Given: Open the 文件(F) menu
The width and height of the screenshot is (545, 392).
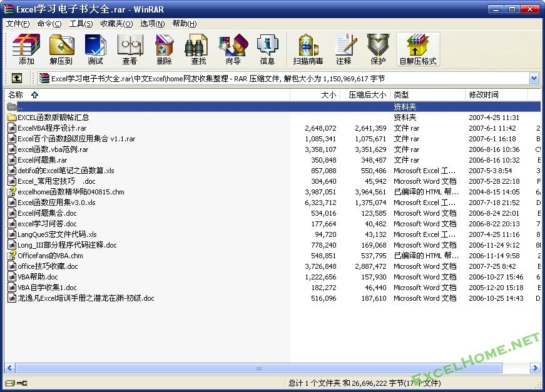Looking at the screenshot, I should [18, 24].
